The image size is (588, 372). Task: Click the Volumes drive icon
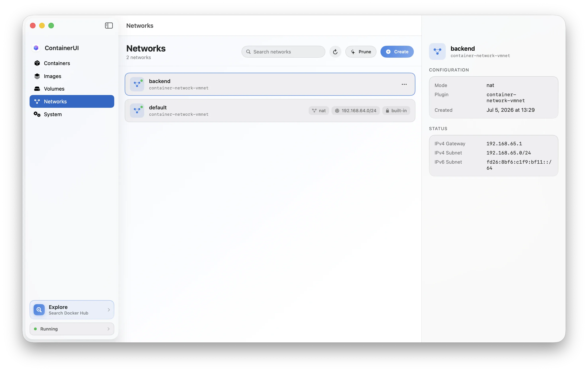(x=37, y=89)
